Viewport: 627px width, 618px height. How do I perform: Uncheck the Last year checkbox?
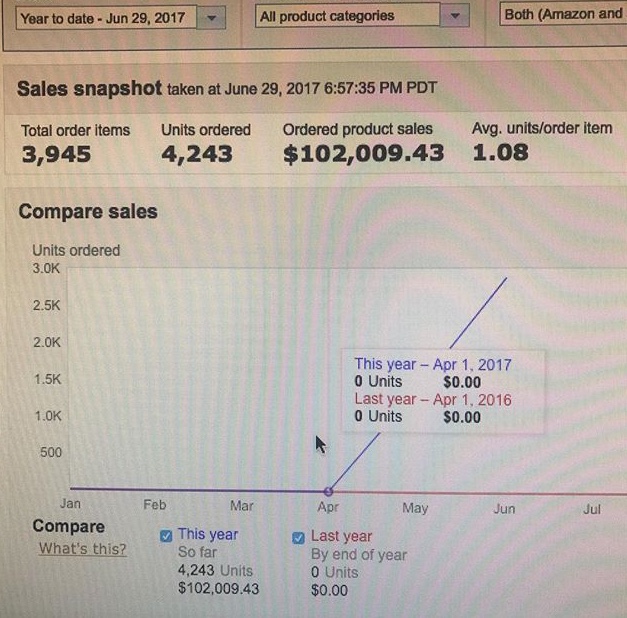298,538
